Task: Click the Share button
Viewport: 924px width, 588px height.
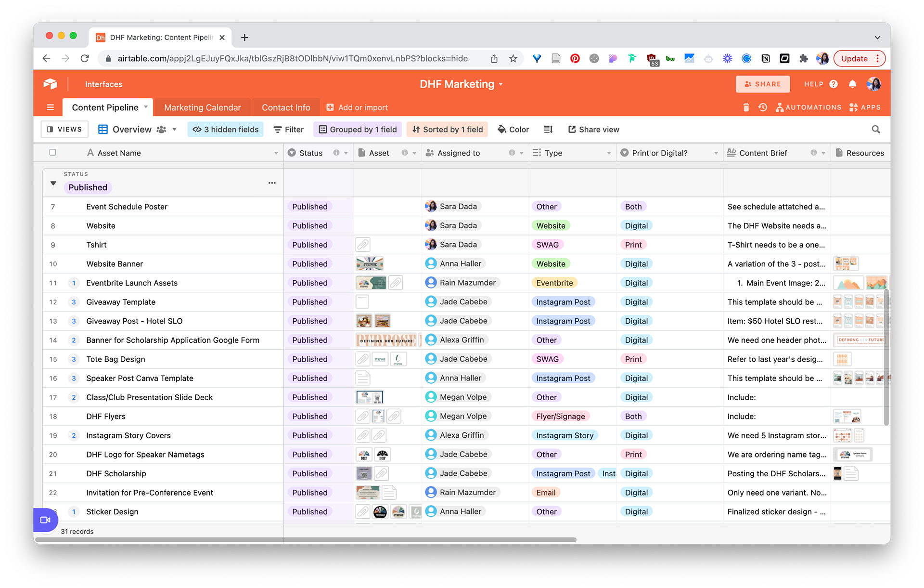Action: pyautogui.click(x=763, y=84)
